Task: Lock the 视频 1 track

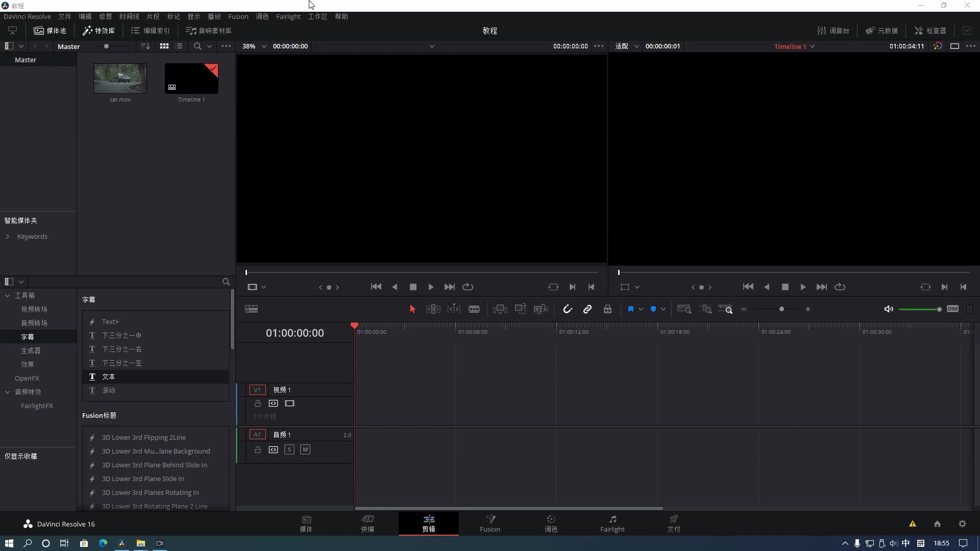Action: click(258, 404)
